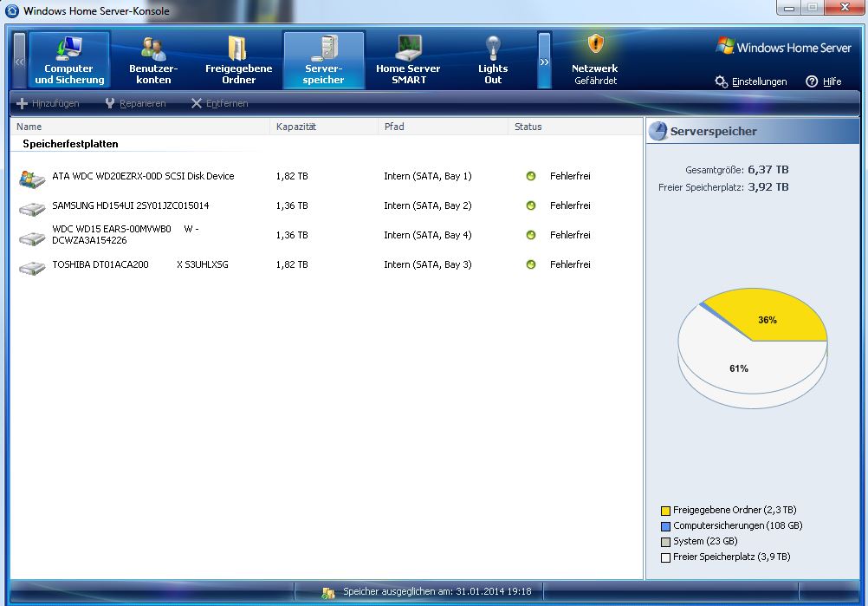Click the 1,36 TB capacity of SAMSUNG

[292, 205]
